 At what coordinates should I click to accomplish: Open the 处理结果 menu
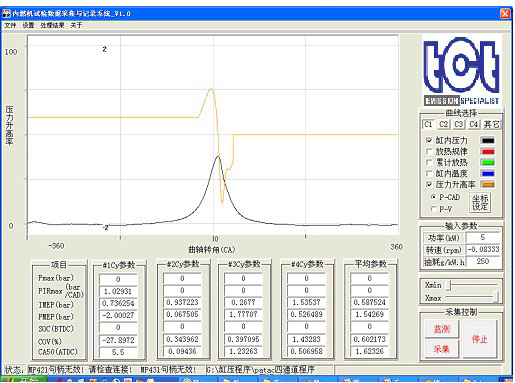point(52,25)
